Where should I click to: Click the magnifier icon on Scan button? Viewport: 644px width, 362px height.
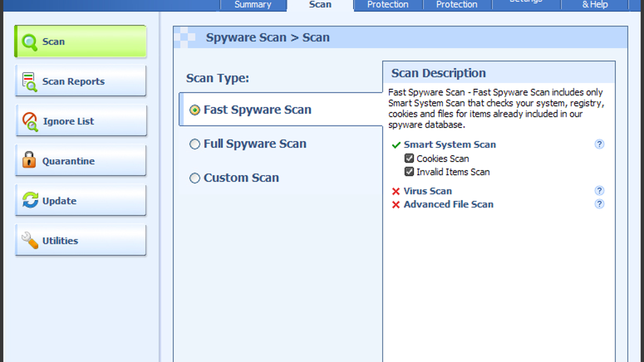[x=29, y=42]
